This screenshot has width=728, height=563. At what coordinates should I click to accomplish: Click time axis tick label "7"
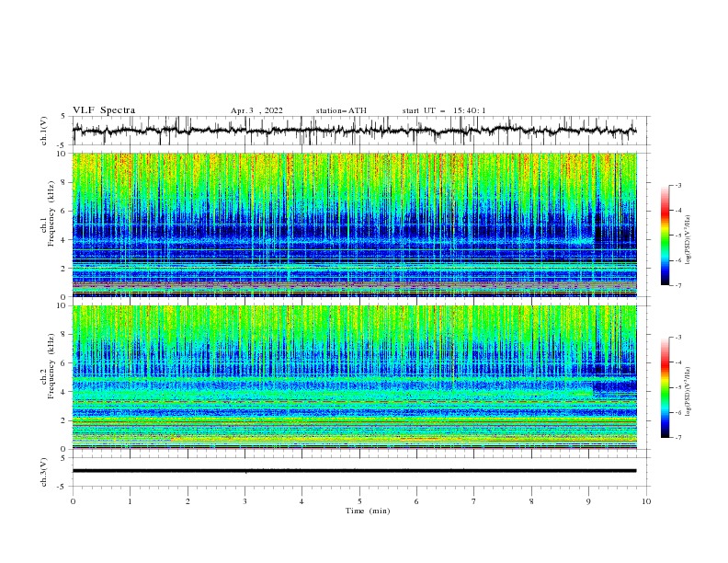[474, 501]
